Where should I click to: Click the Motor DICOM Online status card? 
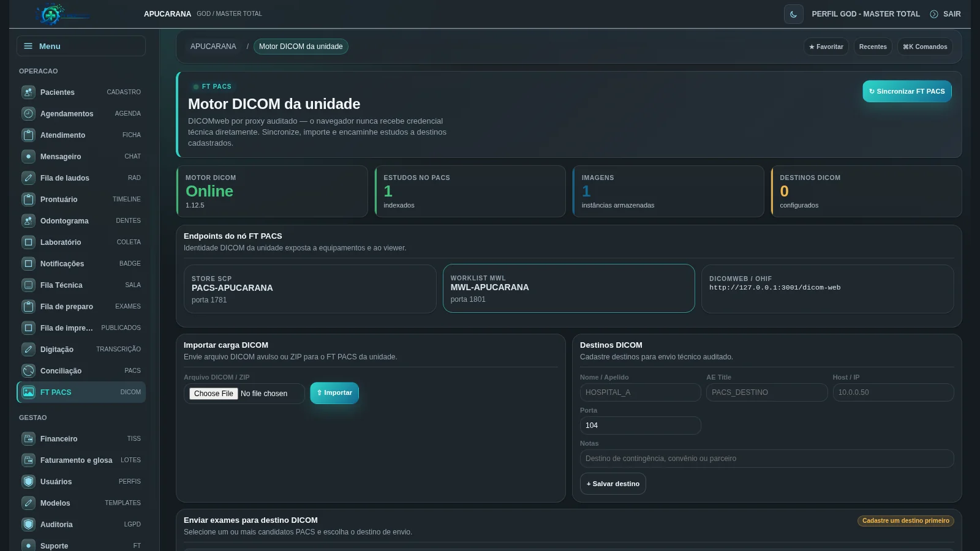[272, 191]
